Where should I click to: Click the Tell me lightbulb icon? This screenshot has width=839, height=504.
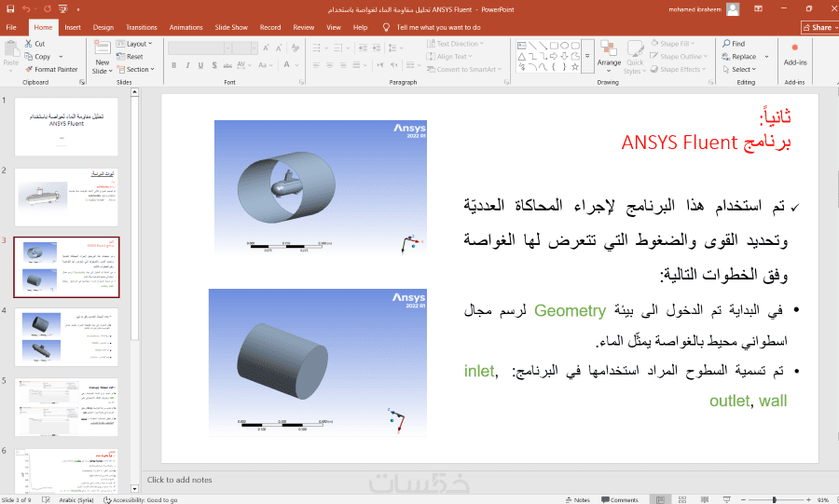[x=386, y=27]
